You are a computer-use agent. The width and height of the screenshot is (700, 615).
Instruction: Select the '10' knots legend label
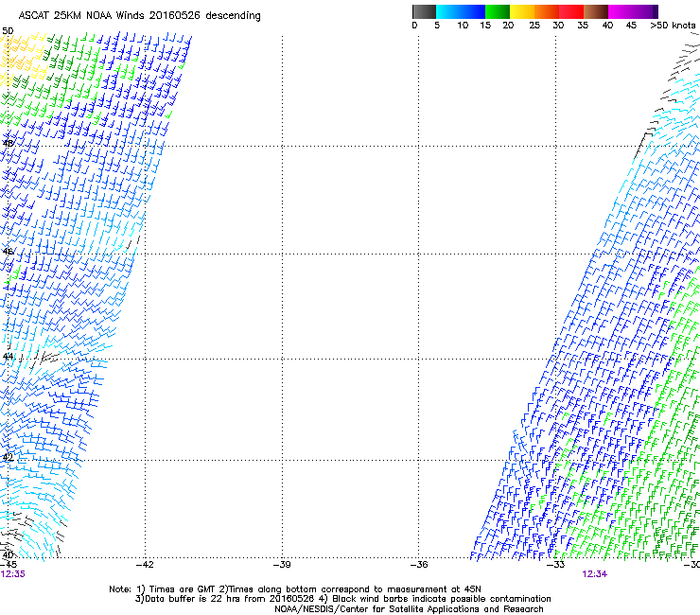[463, 26]
